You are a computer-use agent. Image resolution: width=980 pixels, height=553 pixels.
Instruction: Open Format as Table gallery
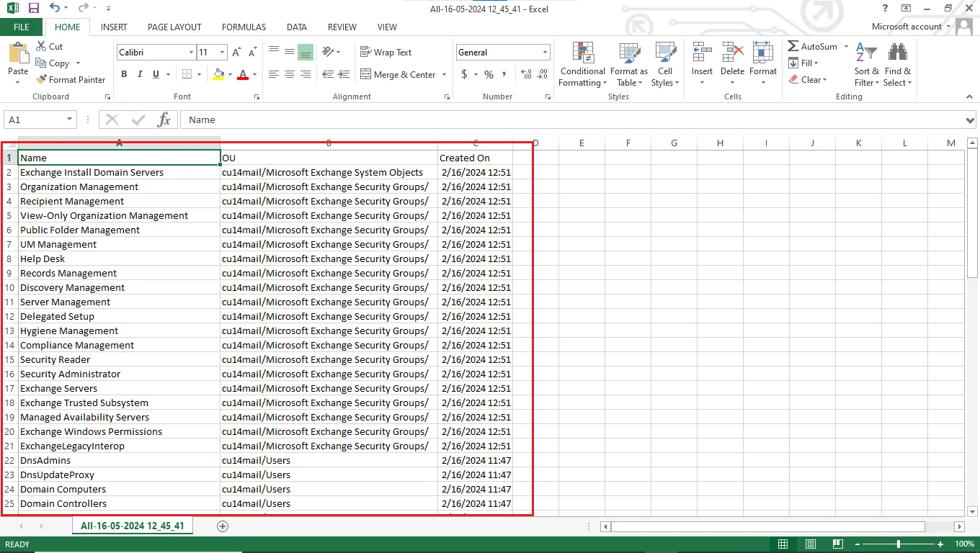point(629,65)
